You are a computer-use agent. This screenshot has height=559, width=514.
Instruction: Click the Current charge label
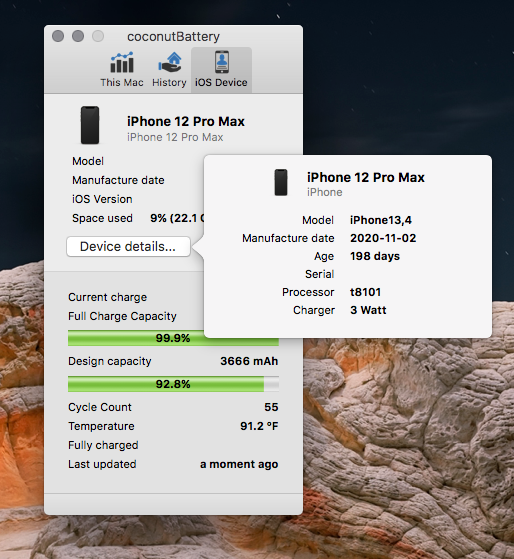point(108,297)
